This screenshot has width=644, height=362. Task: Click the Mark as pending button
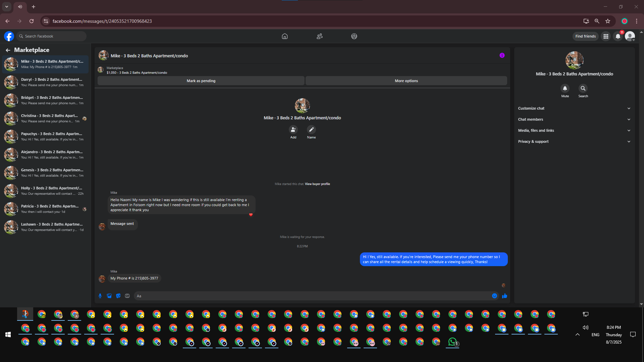coord(201,81)
